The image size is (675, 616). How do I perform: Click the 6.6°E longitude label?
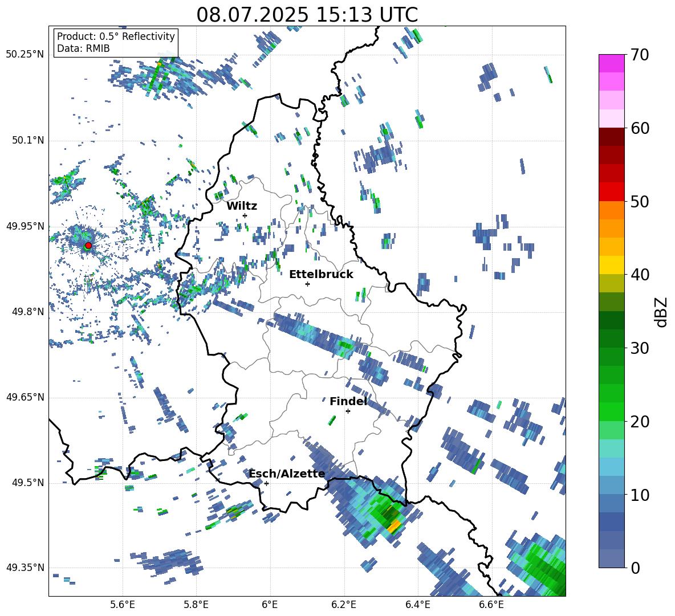click(x=491, y=605)
